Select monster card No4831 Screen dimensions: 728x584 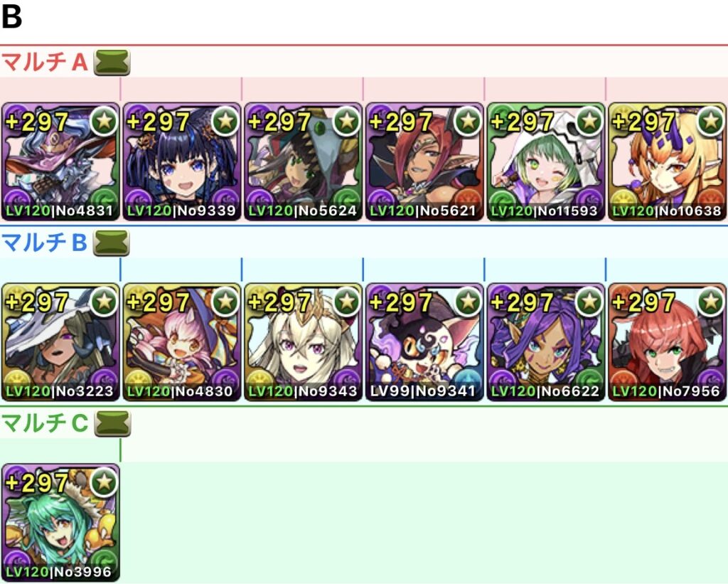pos(60,161)
